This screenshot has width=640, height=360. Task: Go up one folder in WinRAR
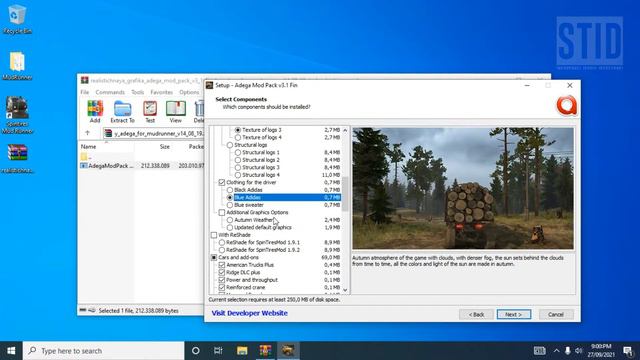(x=87, y=133)
